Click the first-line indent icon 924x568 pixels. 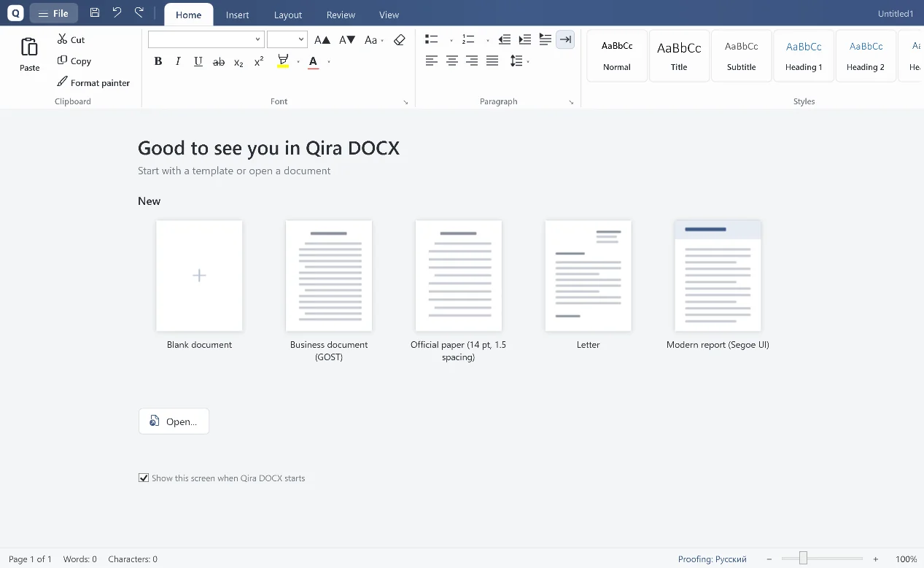pyautogui.click(x=545, y=39)
